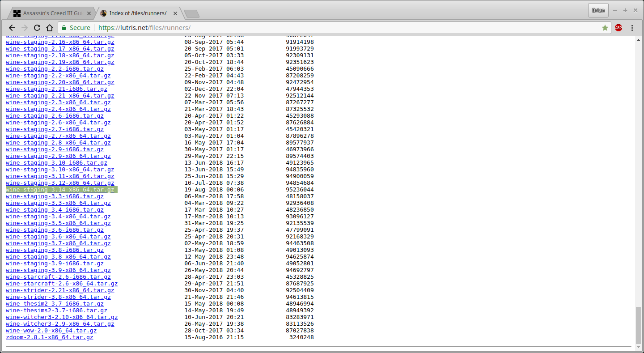Screen dimensions: 644x353
Task: Bookmark this page with the star icon
Action: pos(605,28)
